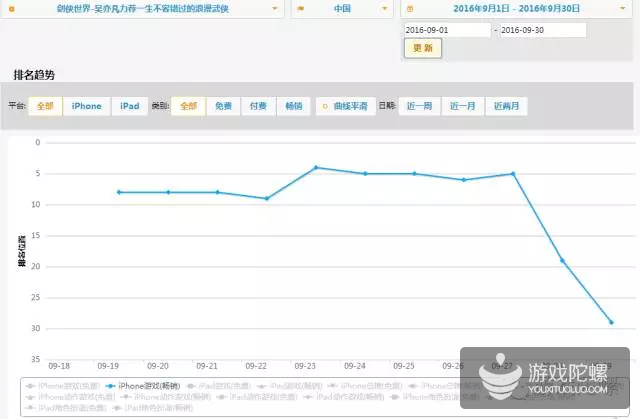Choose the 近一月 date shortcut
This screenshot has height=419, width=640.
[463, 106]
